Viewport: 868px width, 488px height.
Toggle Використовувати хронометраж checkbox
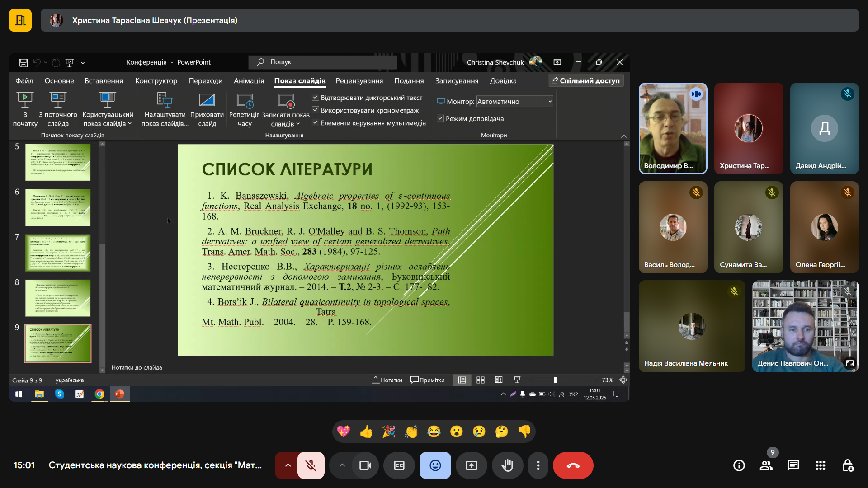click(x=316, y=110)
